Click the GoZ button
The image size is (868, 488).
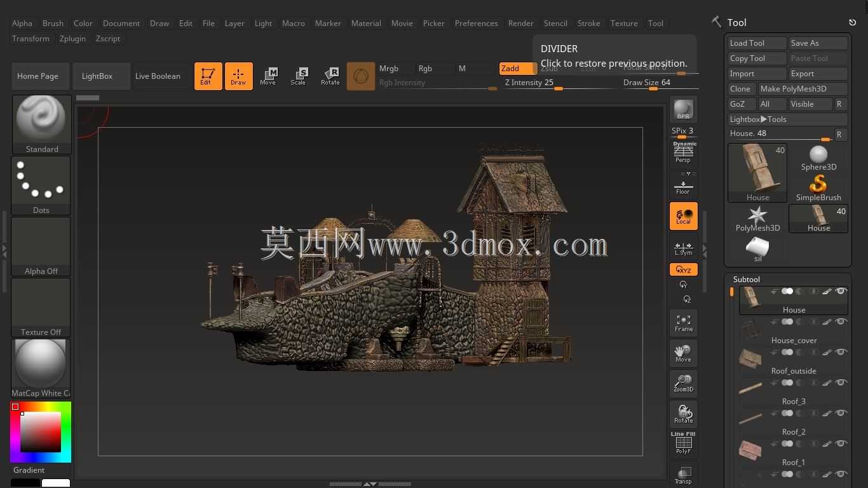pyautogui.click(x=742, y=104)
